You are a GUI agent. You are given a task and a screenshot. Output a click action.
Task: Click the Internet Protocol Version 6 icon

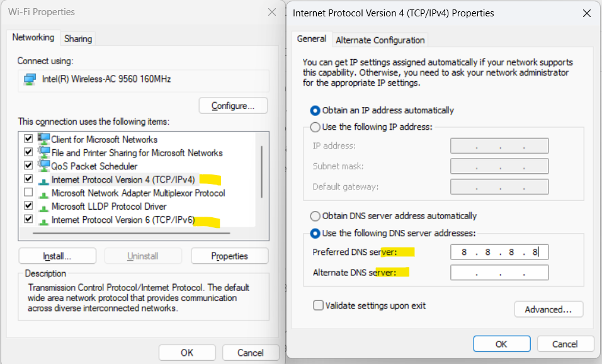coord(43,220)
